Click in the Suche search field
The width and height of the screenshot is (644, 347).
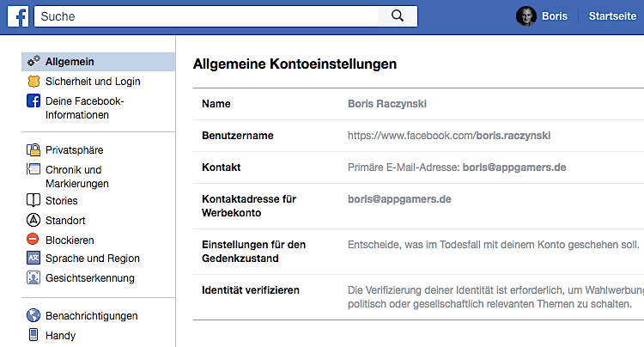click(x=206, y=16)
